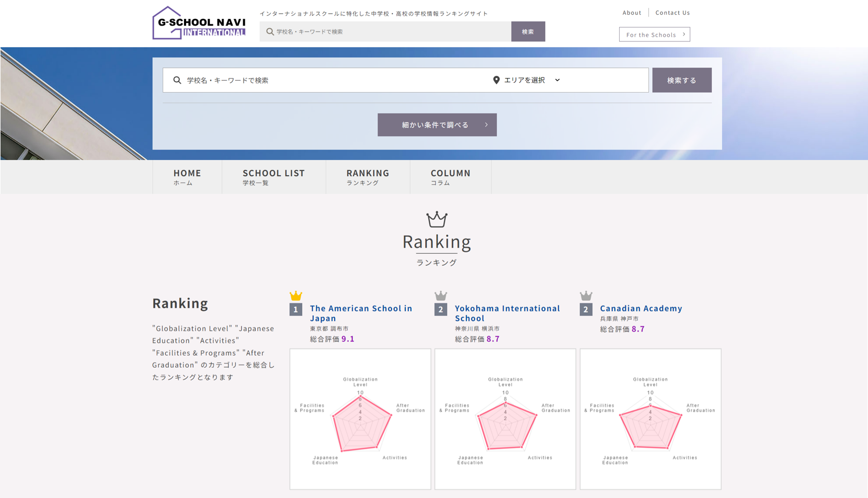This screenshot has height=498, width=868.
Task: Click the rank badge beside Yokohama International School
Action: (441, 309)
